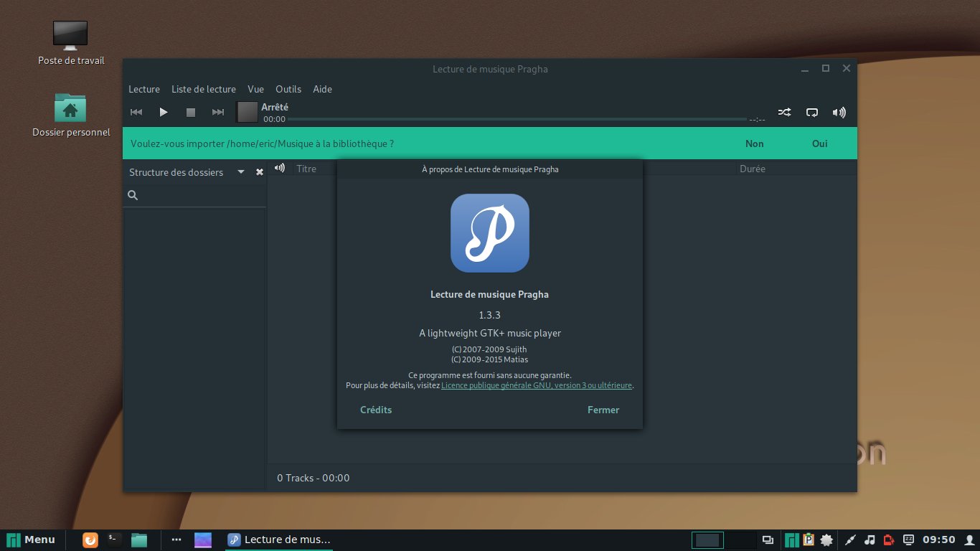
Task: Open the Outils menu
Action: pos(288,89)
